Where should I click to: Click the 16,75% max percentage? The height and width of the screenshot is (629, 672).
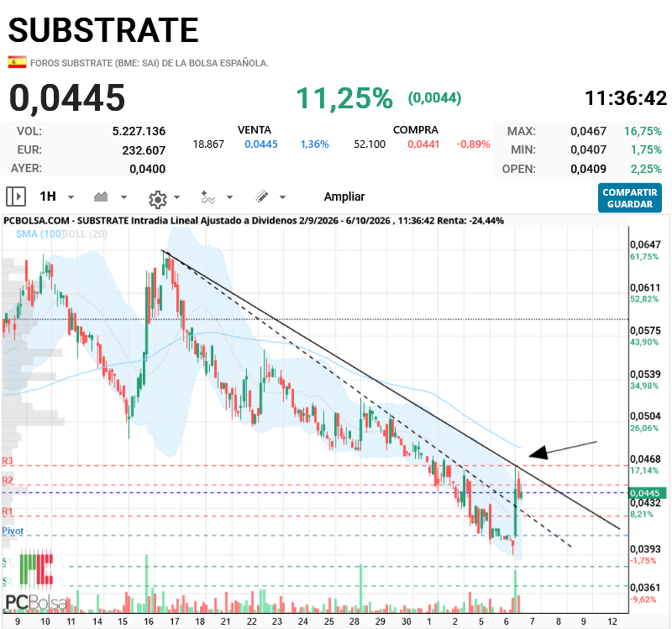tap(643, 131)
